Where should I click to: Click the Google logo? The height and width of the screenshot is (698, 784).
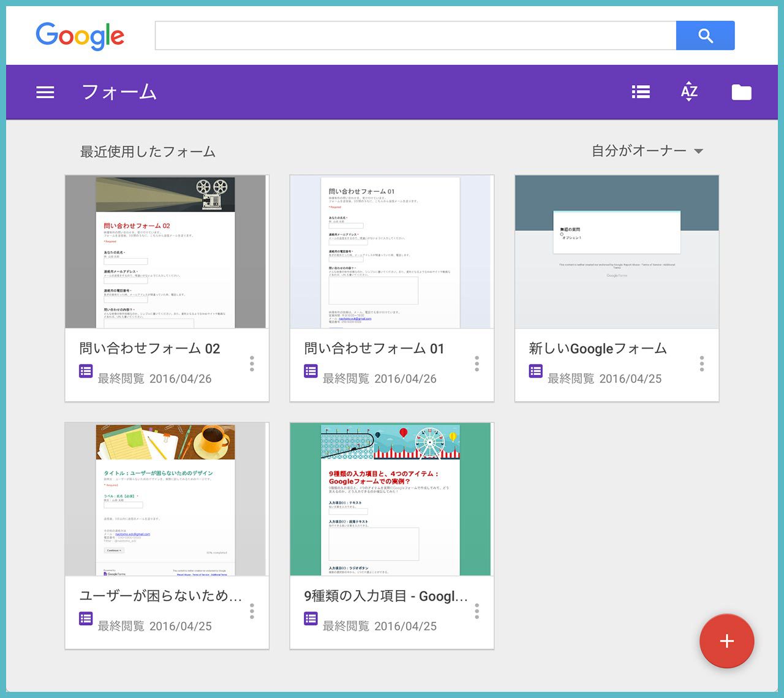(x=80, y=36)
